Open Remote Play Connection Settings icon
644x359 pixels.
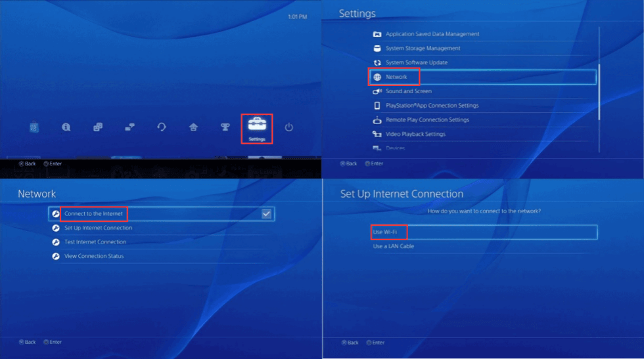[377, 120]
